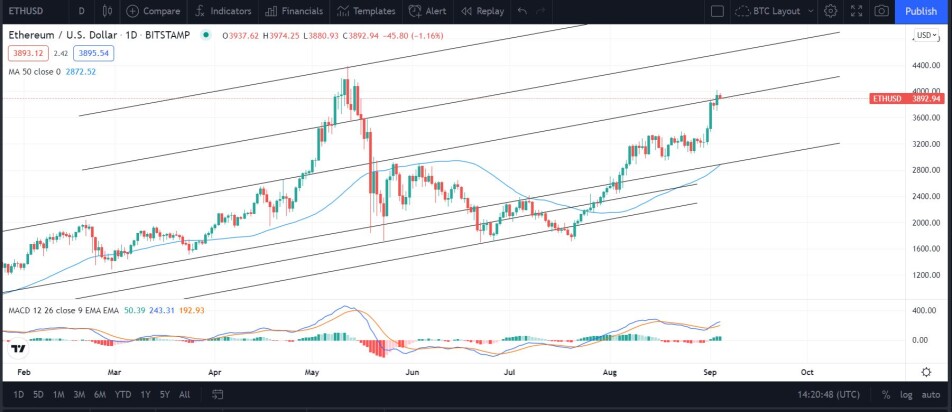Select the YTD date range tab

point(123,394)
